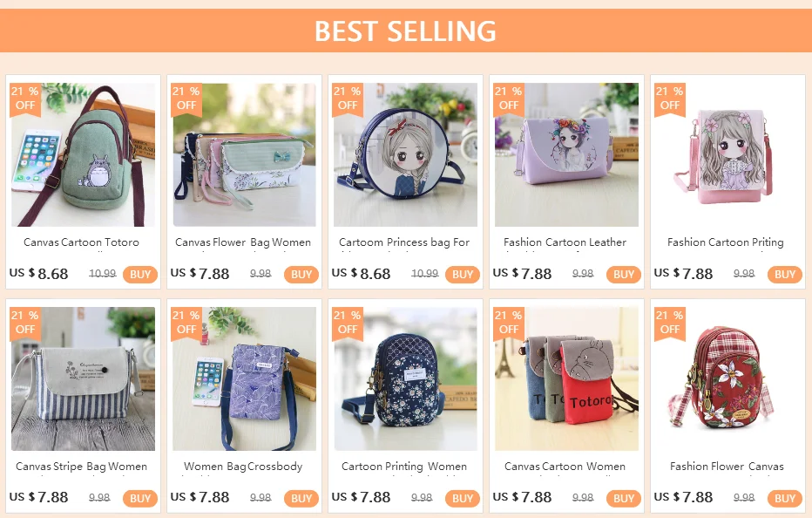
Task: Buy the Cartoon Printing Women bag
Action: 463,498
